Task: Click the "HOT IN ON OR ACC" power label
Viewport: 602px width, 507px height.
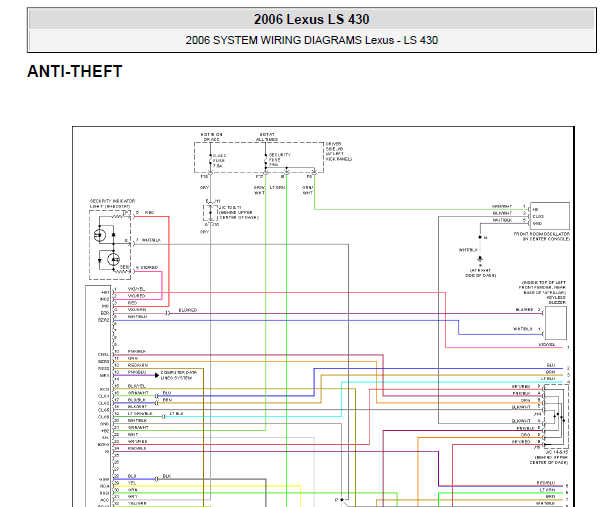Action: tap(212, 137)
